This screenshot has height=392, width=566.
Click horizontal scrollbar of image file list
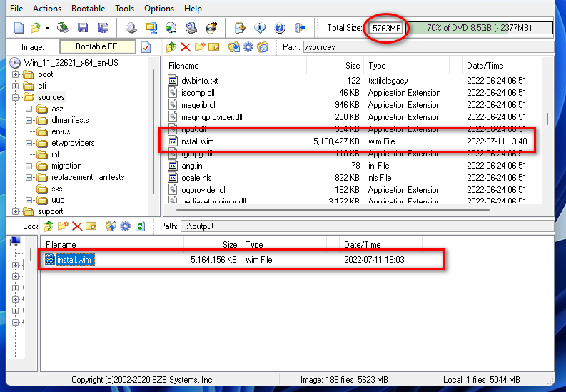click(332, 210)
